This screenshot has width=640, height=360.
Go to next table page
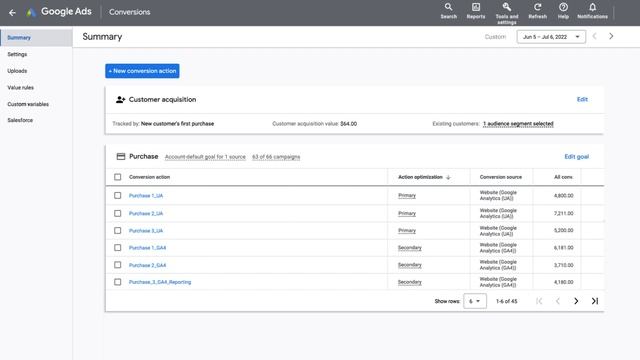click(x=576, y=301)
